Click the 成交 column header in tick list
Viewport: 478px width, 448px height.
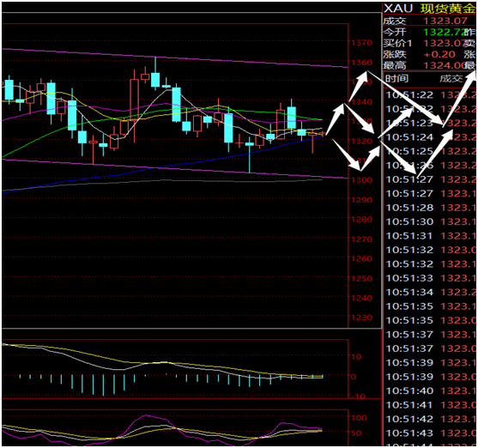(451, 79)
